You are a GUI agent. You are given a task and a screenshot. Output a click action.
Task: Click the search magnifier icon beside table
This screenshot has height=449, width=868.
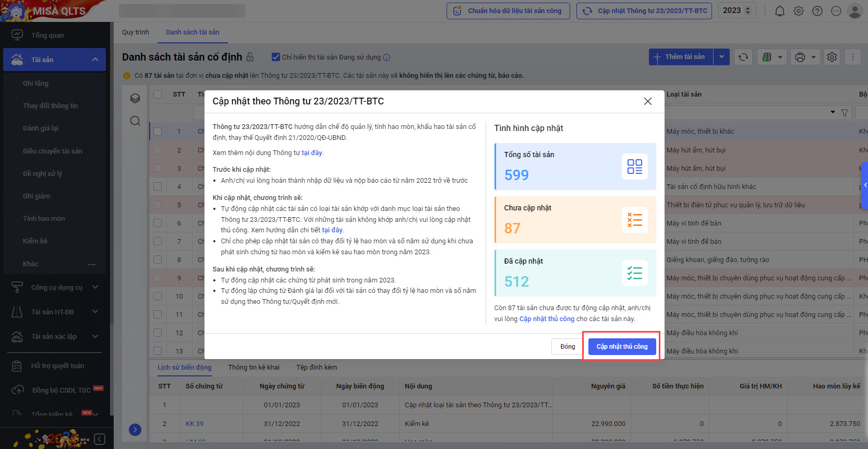pyautogui.click(x=135, y=121)
